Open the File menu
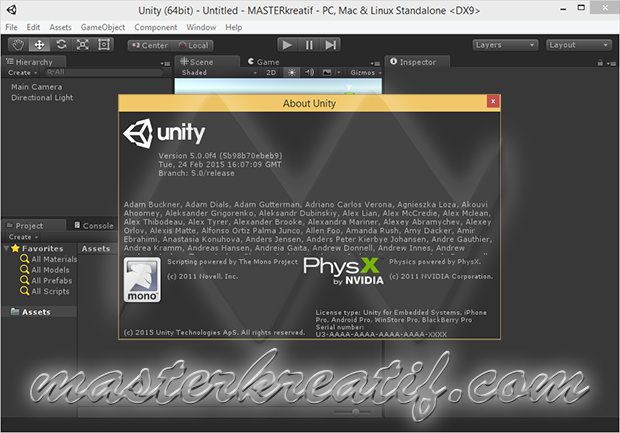The width and height of the screenshot is (620, 433). [x=11, y=27]
